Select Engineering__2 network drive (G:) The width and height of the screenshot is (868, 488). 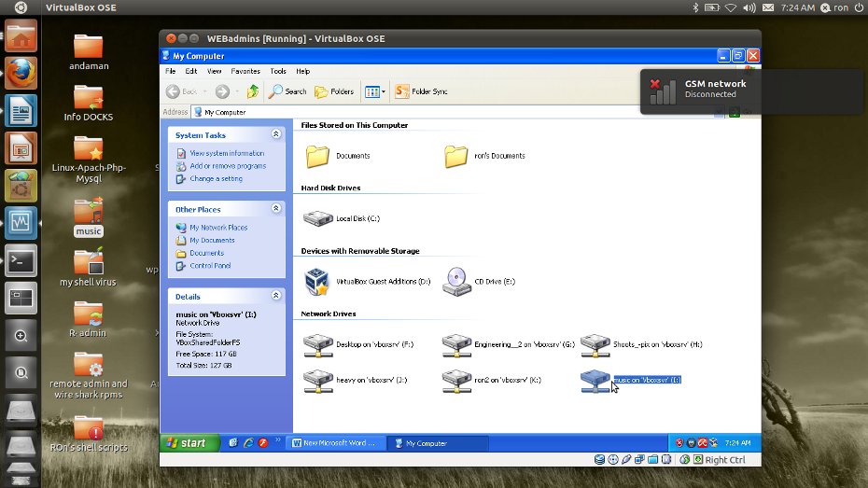click(456, 344)
